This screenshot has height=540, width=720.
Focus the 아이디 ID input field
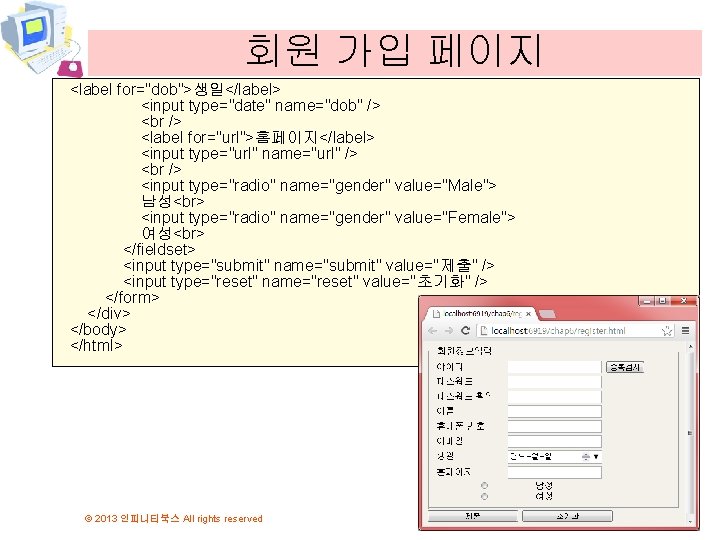tap(555, 367)
